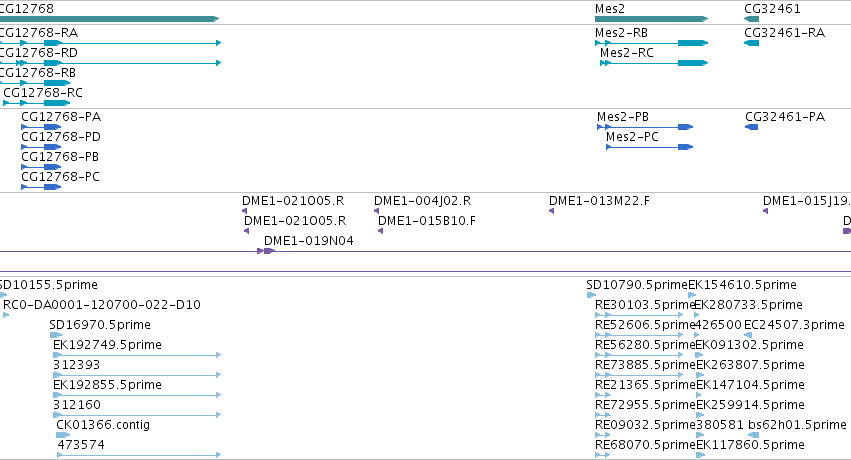The height and width of the screenshot is (460, 851).
Task: Click the 473574 EST label
Action: pos(81,445)
